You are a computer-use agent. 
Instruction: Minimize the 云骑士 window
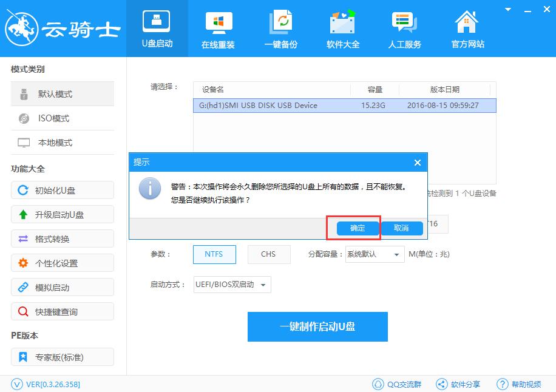[527, 11]
